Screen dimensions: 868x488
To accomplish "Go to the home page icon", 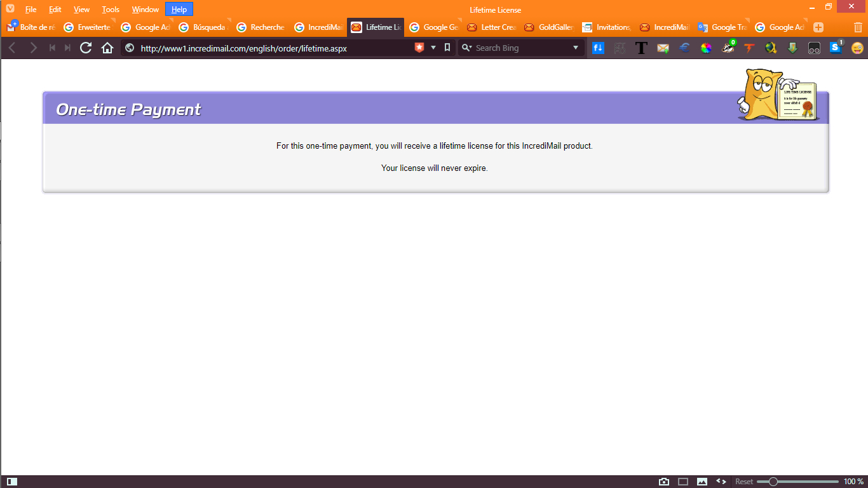I will pos(107,48).
